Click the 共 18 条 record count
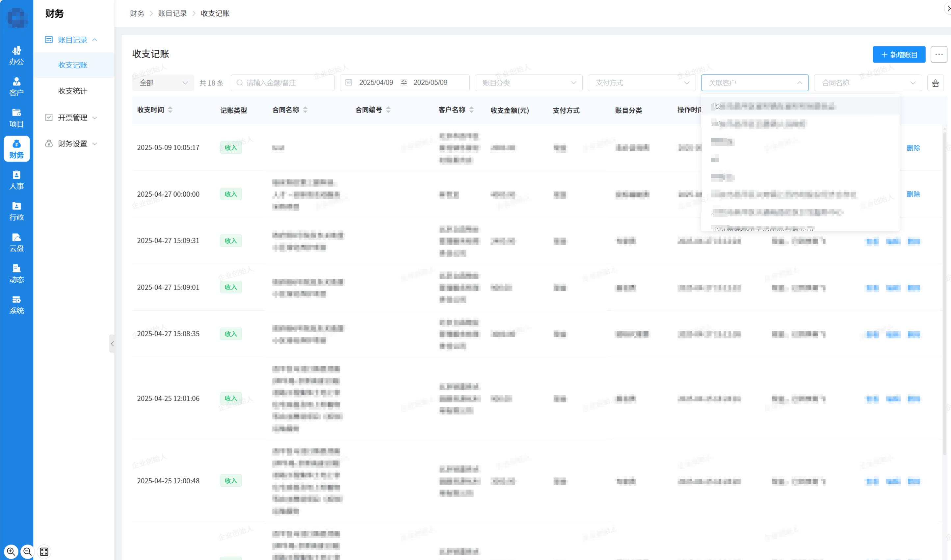This screenshot has width=951, height=560. tap(211, 83)
